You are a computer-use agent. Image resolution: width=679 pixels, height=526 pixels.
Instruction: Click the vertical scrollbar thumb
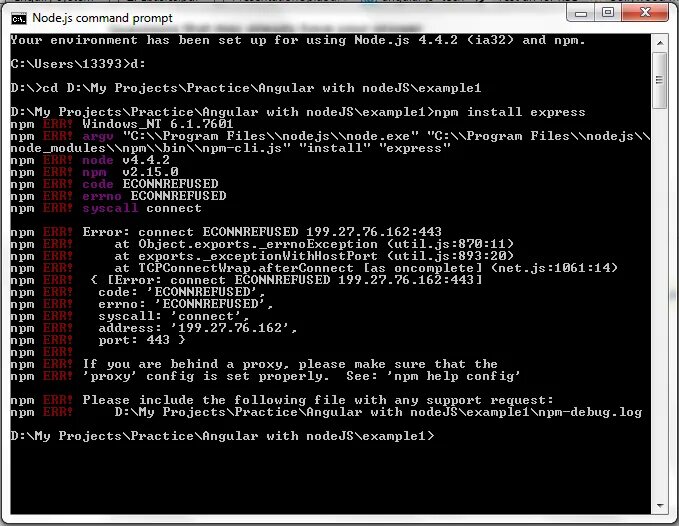[x=660, y=81]
